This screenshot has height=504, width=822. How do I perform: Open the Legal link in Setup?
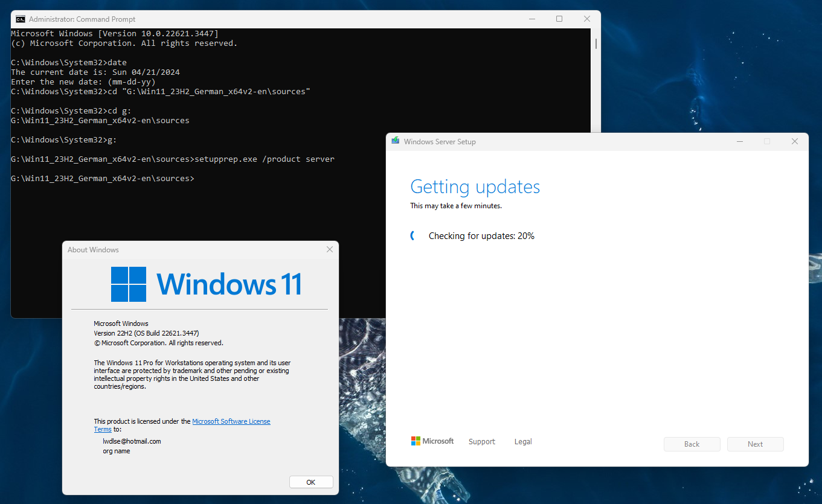[x=523, y=442]
